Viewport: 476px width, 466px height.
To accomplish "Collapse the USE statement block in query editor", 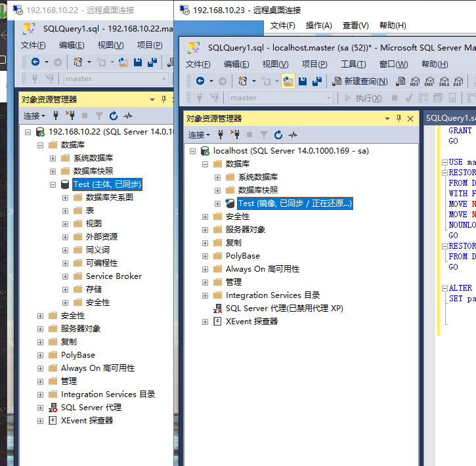I will point(444,162).
